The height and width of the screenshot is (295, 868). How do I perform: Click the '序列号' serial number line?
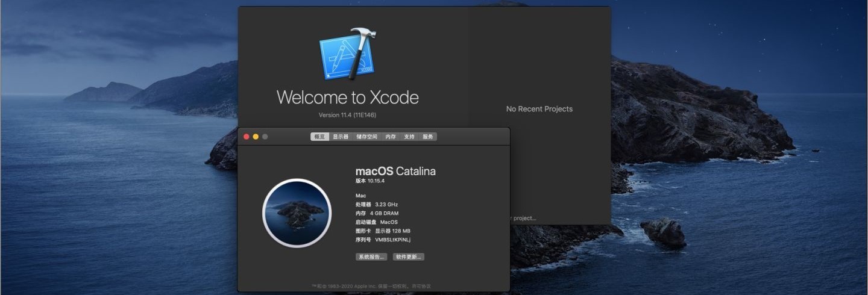(x=383, y=240)
